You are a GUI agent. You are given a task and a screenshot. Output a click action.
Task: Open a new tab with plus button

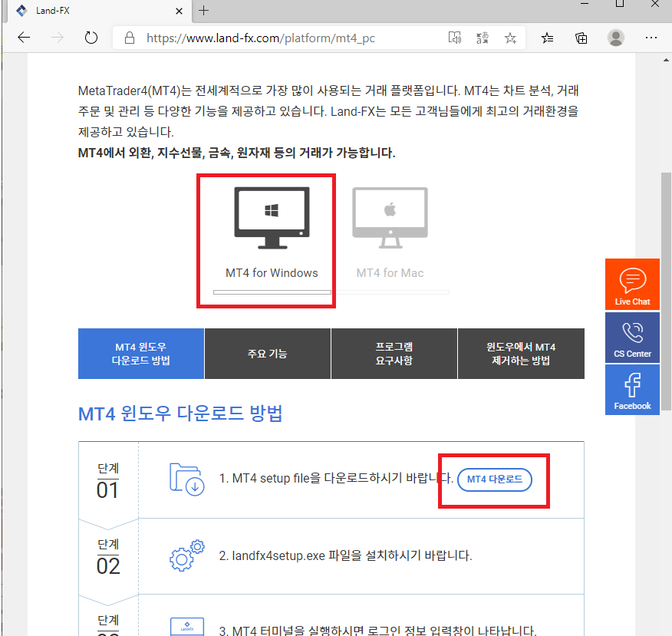pyautogui.click(x=204, y=11)
